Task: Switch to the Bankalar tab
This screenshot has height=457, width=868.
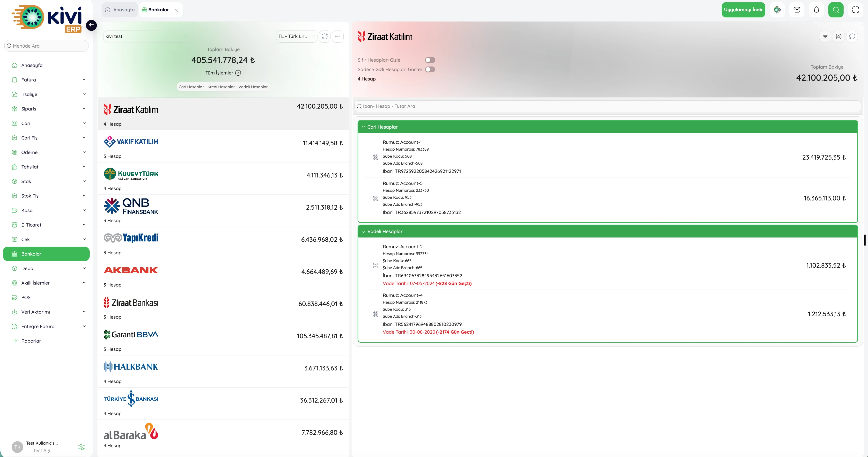Action: pyautogui.click(x=158, y=10)
